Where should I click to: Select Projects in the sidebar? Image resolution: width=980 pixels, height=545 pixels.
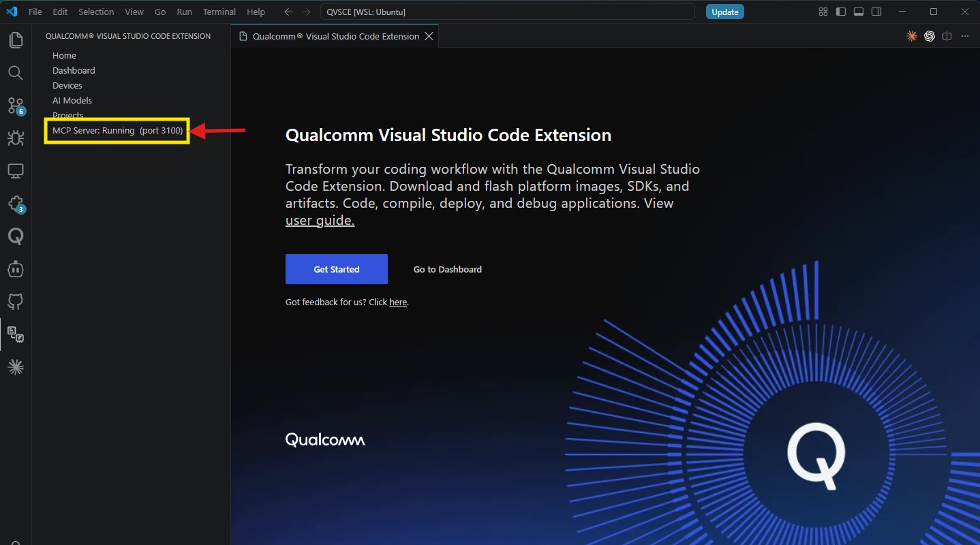pyautogui.click(x=68, y=115)
